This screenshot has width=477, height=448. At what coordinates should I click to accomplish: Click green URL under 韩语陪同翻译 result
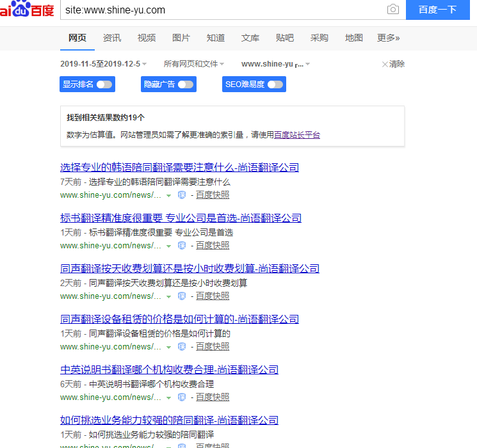(x=111, y=195)
